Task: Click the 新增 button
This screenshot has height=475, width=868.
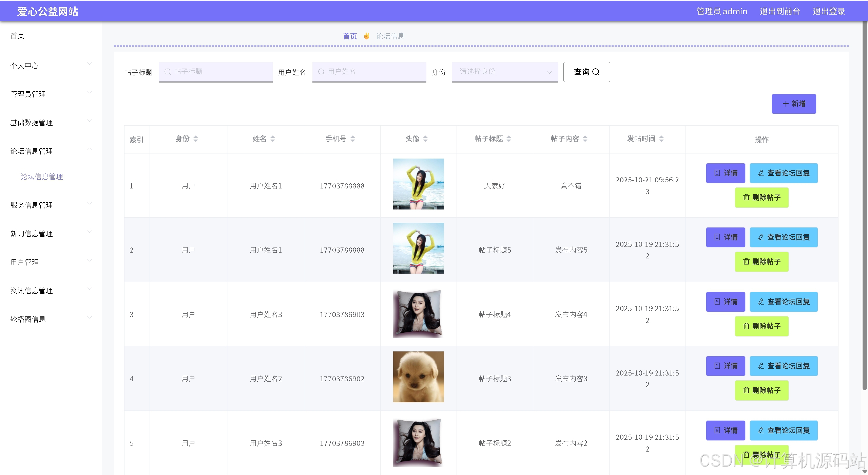Action: click(x=794, y=104)
